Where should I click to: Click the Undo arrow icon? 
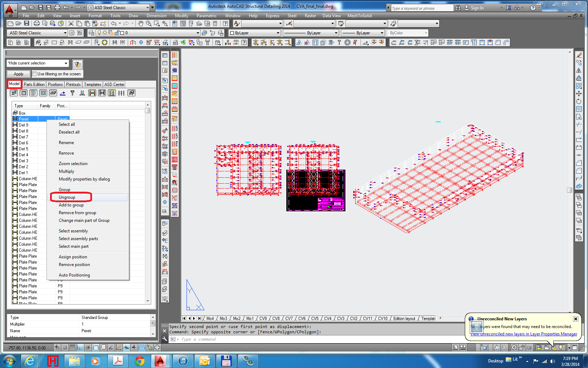pyautogui.click(x=113, y=23)
